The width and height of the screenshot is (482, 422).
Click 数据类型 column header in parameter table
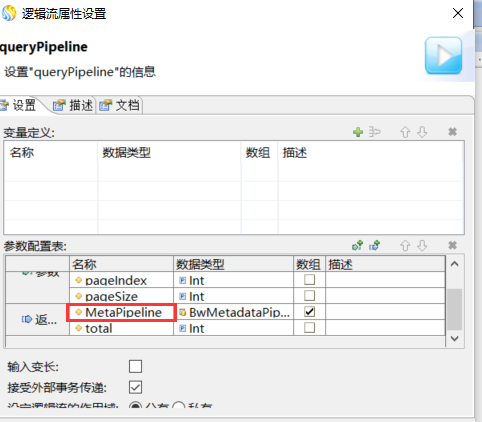[233, 264]
